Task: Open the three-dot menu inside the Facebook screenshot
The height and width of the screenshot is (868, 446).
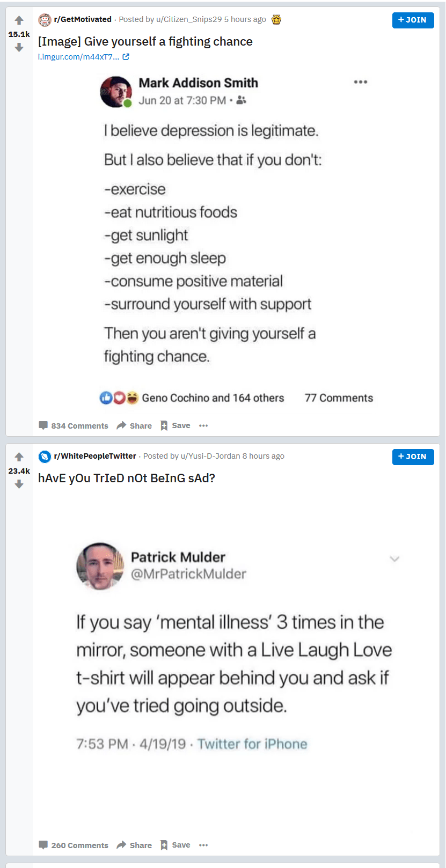Action: click(361, 82)
